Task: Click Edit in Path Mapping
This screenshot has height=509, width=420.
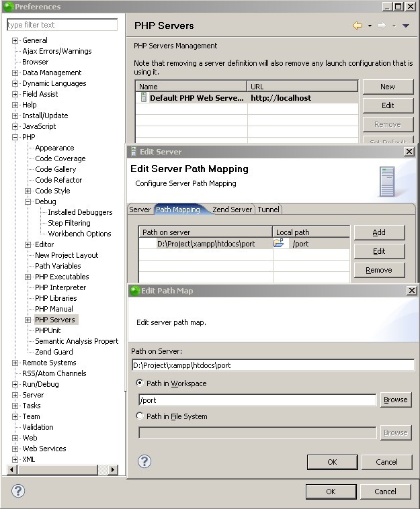Action: (x=379, y=251)
